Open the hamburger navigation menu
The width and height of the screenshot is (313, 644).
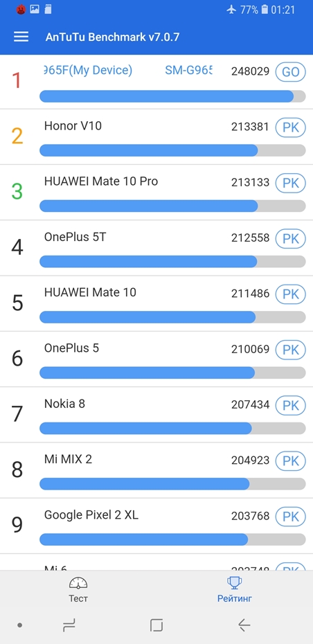21,37
